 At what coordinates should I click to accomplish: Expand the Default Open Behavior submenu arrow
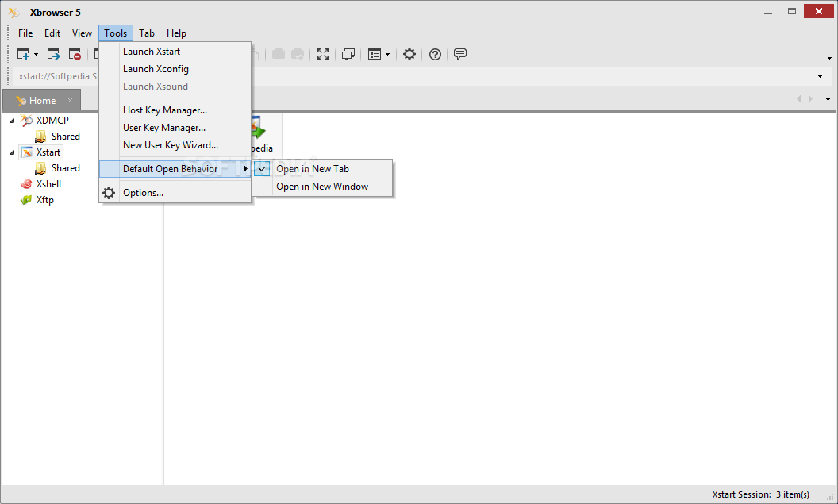(x=245, y=169)
